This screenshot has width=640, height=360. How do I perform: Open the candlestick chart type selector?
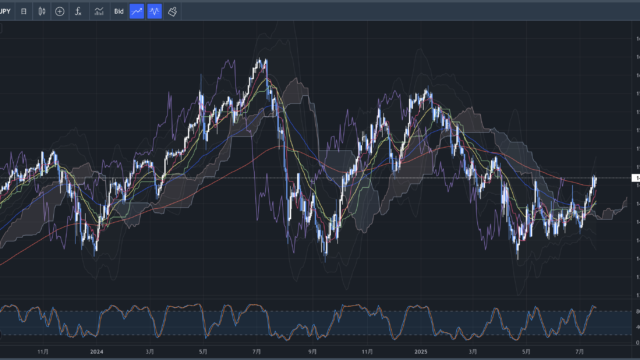click(42, 11)
